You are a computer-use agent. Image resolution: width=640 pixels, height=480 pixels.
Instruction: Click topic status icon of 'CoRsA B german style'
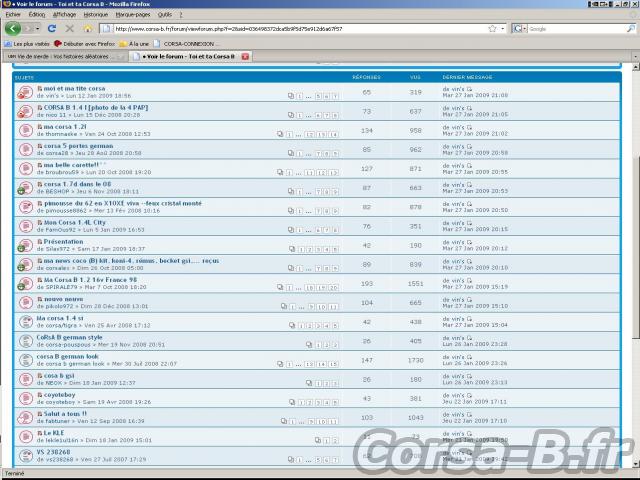[26, 341]
